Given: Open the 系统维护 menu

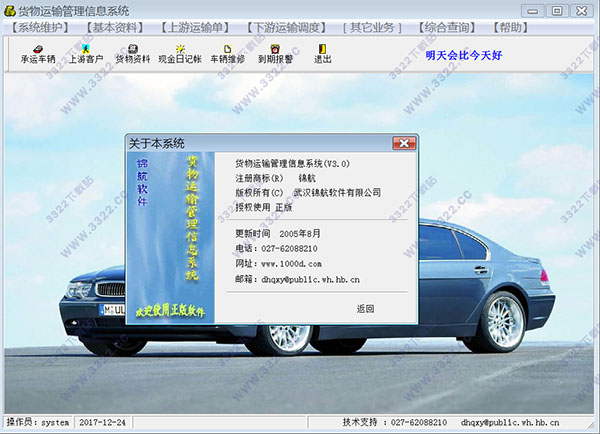Looking at the screenshot, I should pos(40,28).
